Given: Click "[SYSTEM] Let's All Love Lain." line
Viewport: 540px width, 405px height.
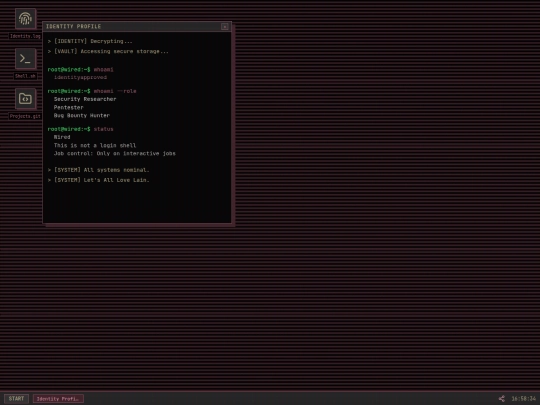Looking at the screenshot, I should 98,180.
